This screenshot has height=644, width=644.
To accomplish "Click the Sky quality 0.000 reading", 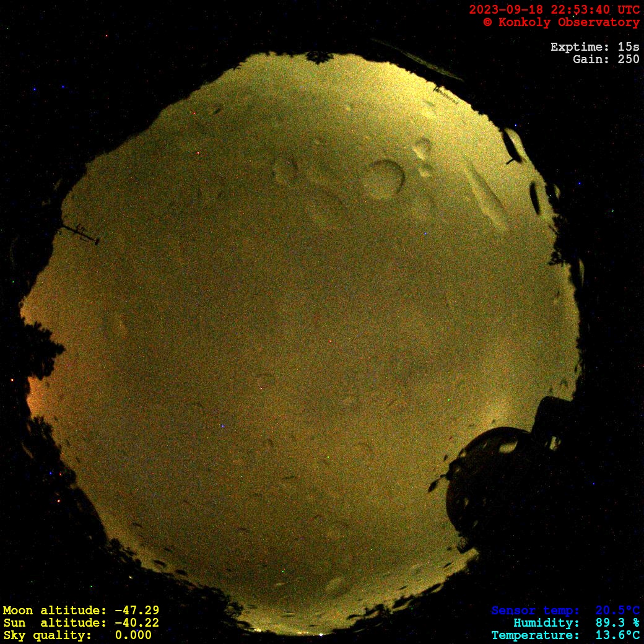I will click(133, 635).
